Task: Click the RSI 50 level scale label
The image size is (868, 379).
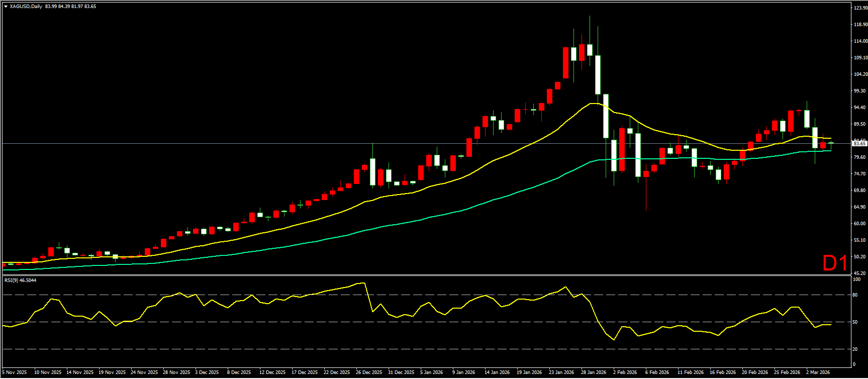Action: 854,322
